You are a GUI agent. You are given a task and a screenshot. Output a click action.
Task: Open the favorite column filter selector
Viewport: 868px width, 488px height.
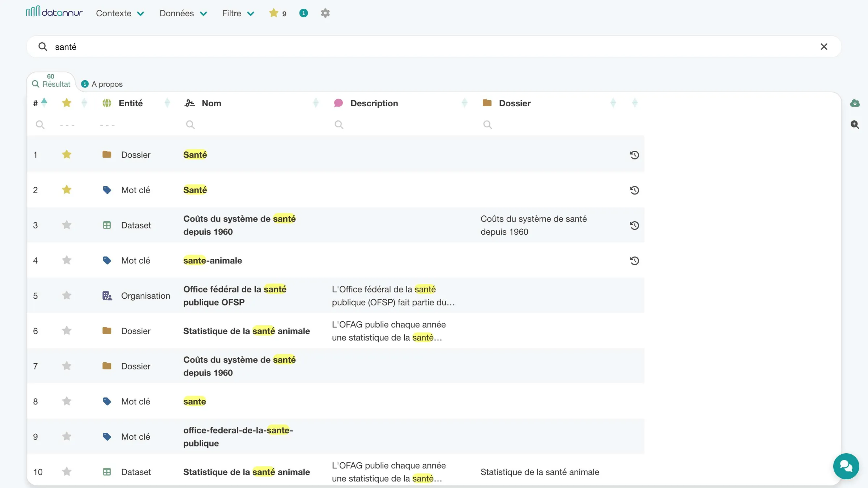(x=67, y=125)
